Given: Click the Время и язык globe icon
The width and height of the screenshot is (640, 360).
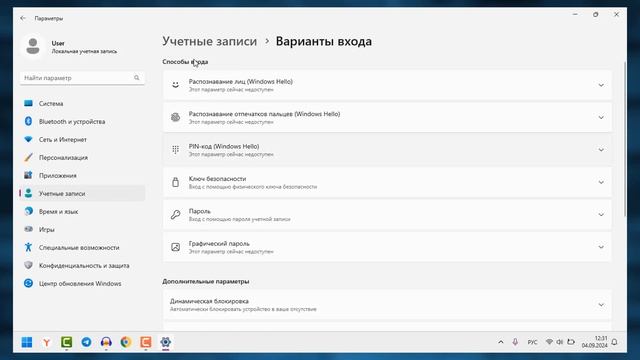Looking at the screenshot, I should 28,211.
